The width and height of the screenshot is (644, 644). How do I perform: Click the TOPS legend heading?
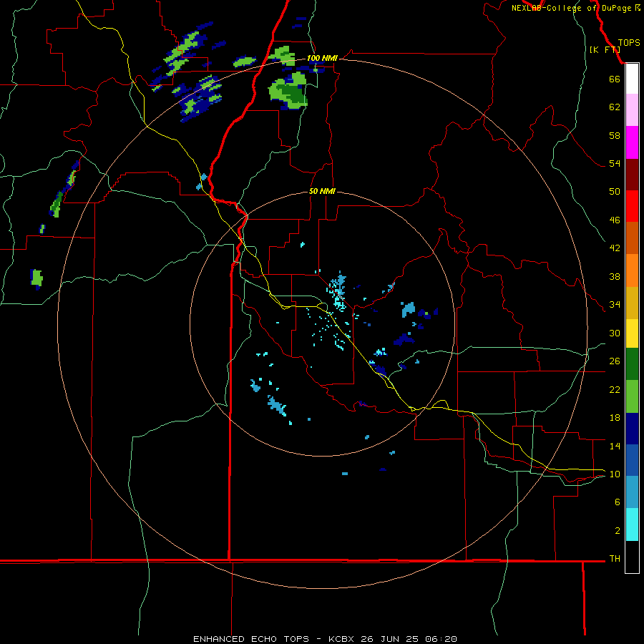(629, 42)
